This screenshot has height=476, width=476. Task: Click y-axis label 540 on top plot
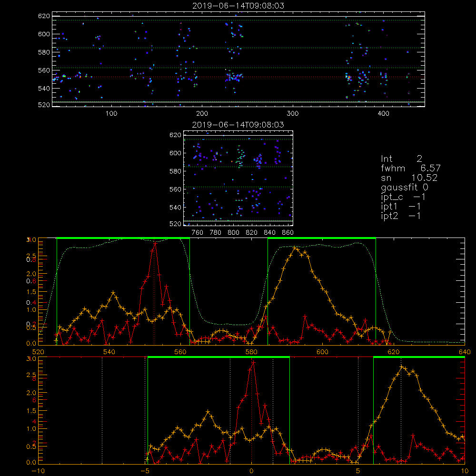(x=44, y=89)
